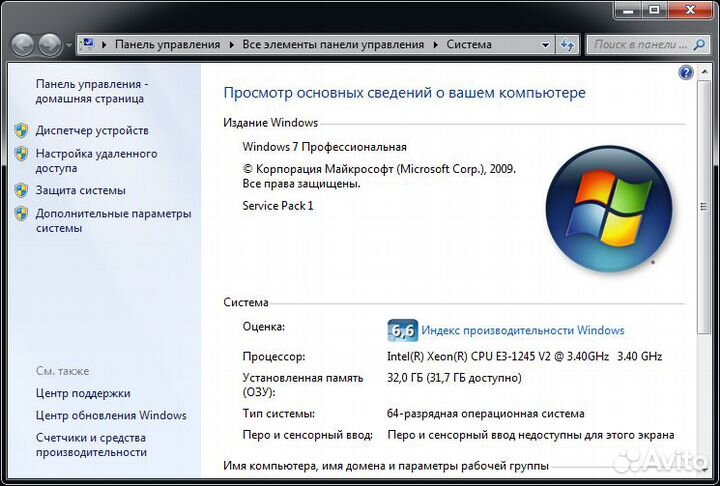
Task: Open Защита системы link
Action: (80, 190)
